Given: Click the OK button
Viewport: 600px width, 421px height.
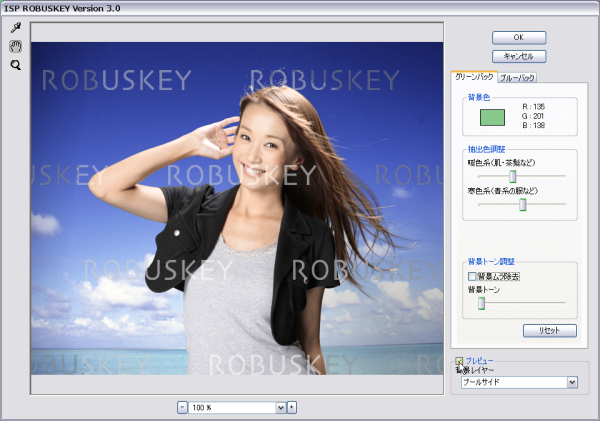Looking at the screenshot, I should coord(519,38).
